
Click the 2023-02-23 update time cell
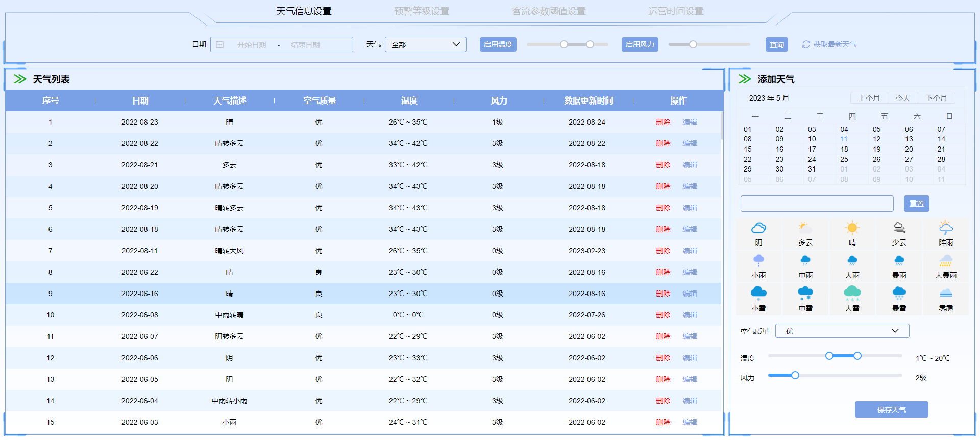[x=587, y=251]
